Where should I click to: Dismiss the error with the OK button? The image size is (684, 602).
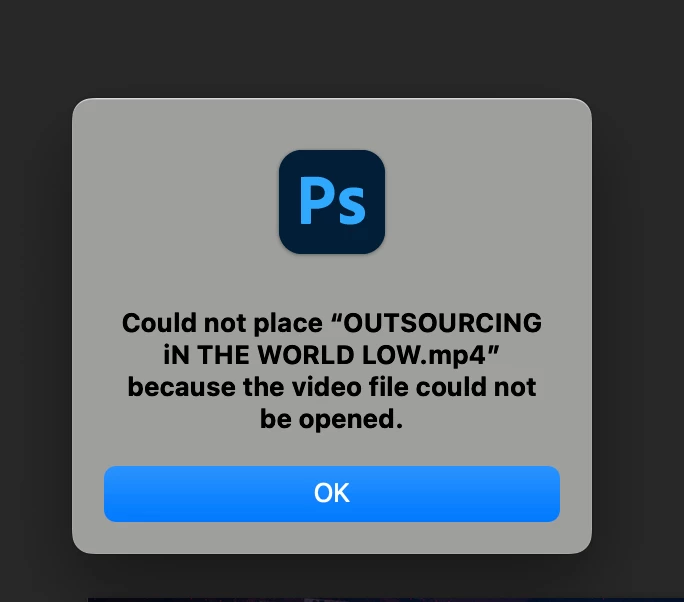pos(332,493)
